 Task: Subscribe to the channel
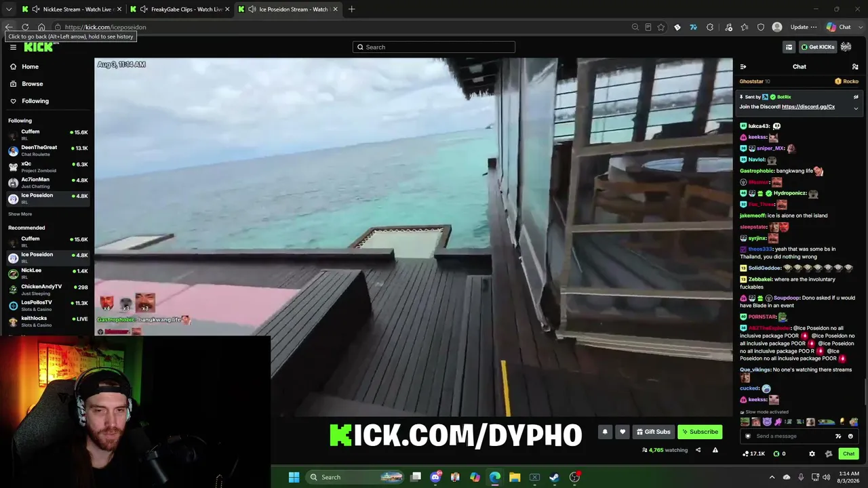point(700,432)
